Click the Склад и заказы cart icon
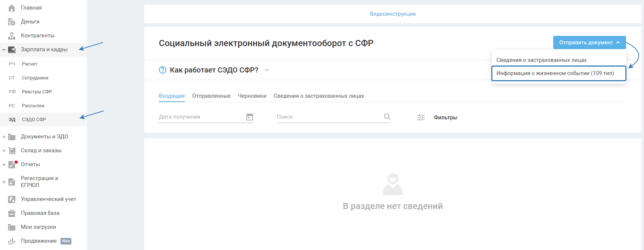Viewport: 644px width, 250px height. pos(12,151)
